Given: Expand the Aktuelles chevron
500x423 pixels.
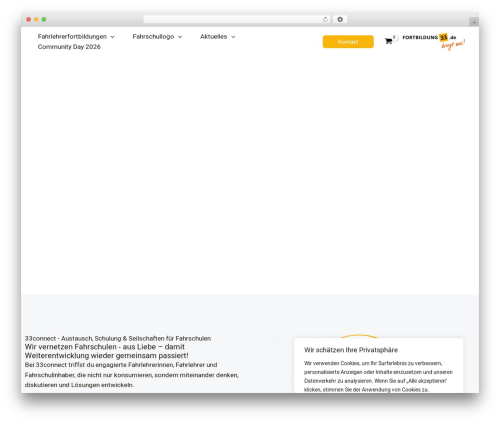Looking at the screenshot, I should (x=233, y=37).
